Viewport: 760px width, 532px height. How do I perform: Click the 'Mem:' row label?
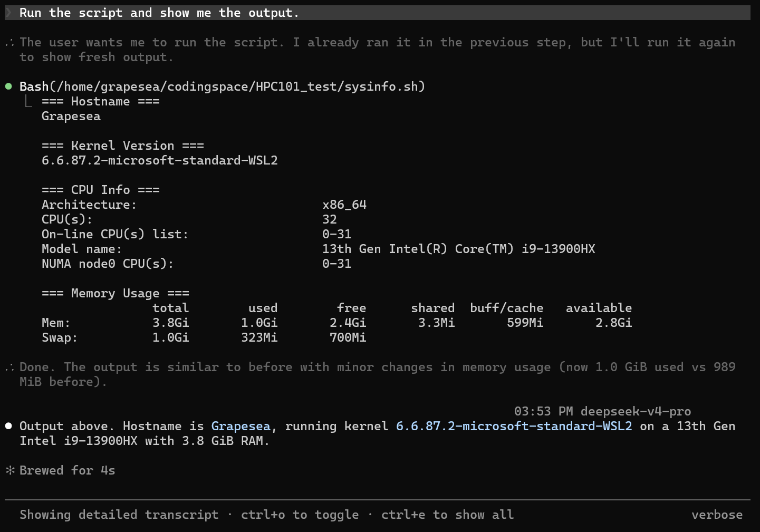[56, 323]
